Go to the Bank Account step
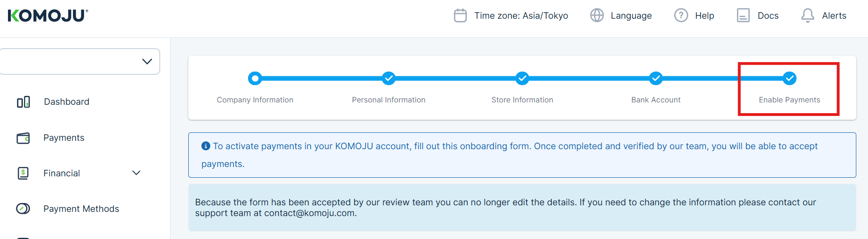This screenshot has width=868, height=239. point(656,78)
